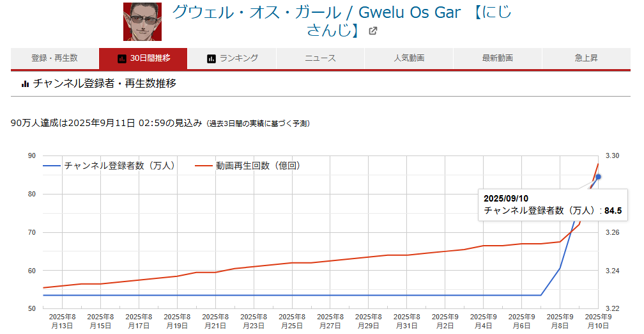Open the 人気動画 tab
644x334 pixels.
[x=409, y=58]
